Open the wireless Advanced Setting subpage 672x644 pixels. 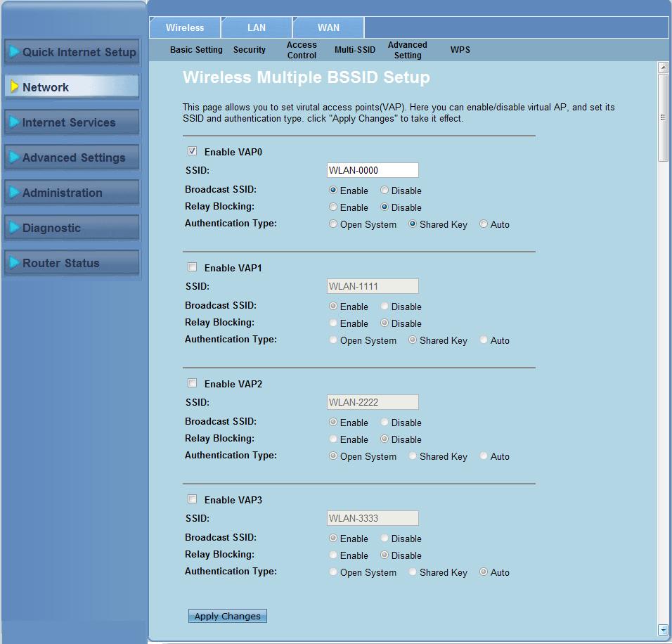pos(408,50)
